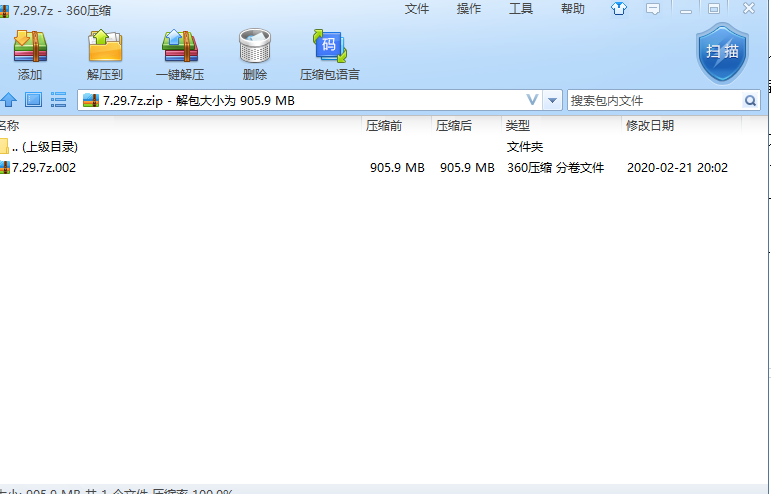
Task: Switch to list view mode
Action: point(59,100)
